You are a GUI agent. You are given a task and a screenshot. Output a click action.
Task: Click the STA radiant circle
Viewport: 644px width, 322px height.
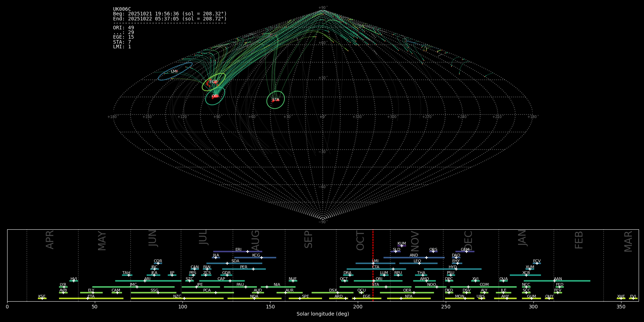tap(275, 100)
